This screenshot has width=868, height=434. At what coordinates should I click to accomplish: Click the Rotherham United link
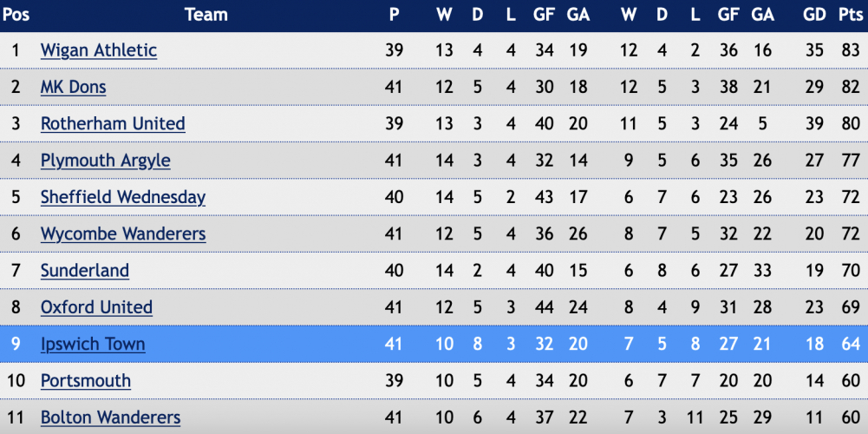tap(113, 123)
